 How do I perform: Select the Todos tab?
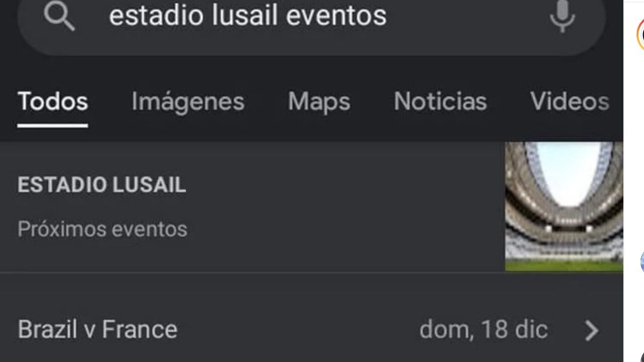click(53, 102)
